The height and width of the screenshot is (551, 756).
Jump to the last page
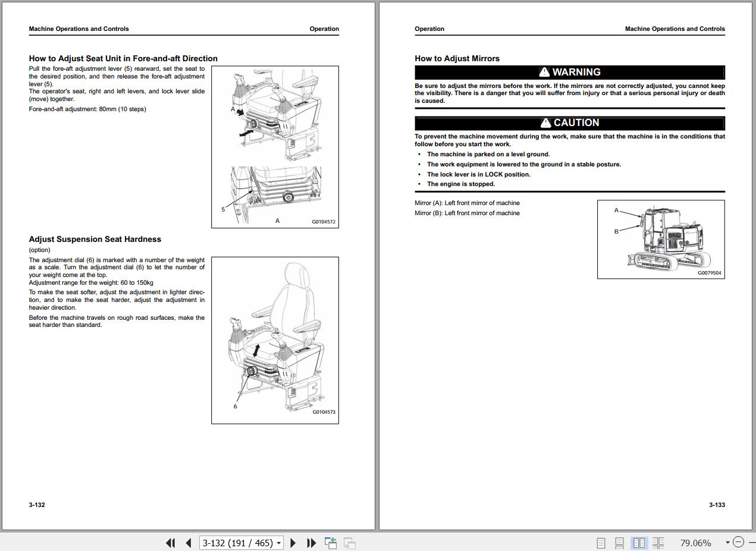pos(311,543)
